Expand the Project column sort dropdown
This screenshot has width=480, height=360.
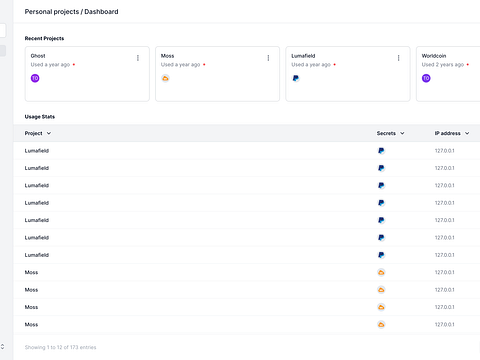point(49,133)
